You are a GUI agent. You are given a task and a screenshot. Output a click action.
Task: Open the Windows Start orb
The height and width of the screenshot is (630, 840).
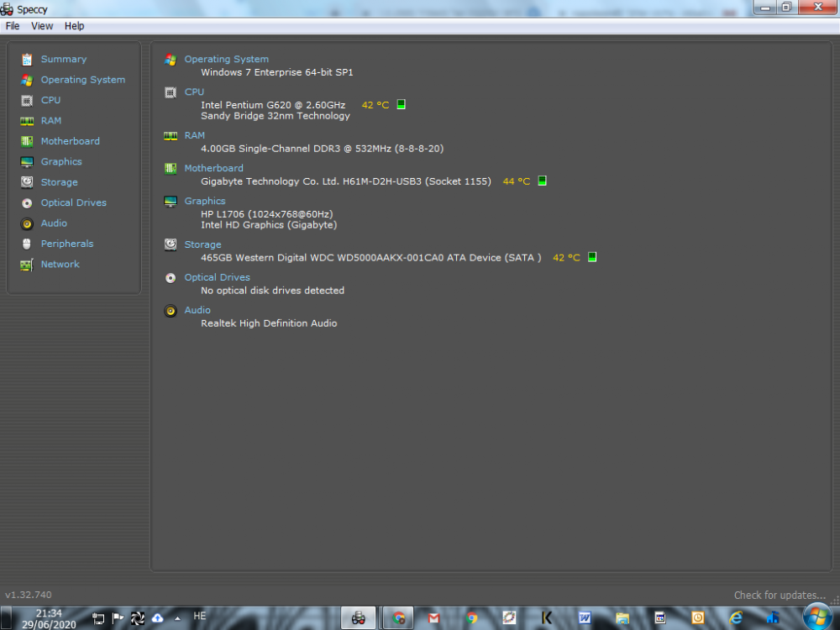click(x=817, y=616)
